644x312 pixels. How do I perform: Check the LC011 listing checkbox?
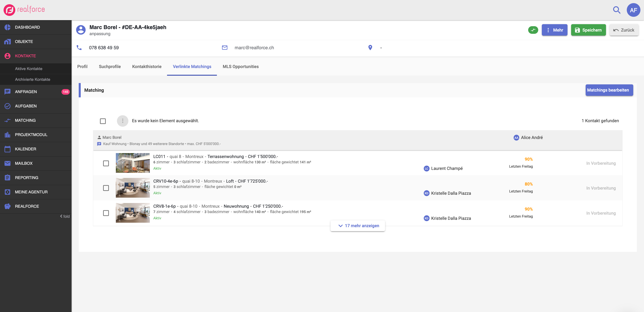point(106,163)
